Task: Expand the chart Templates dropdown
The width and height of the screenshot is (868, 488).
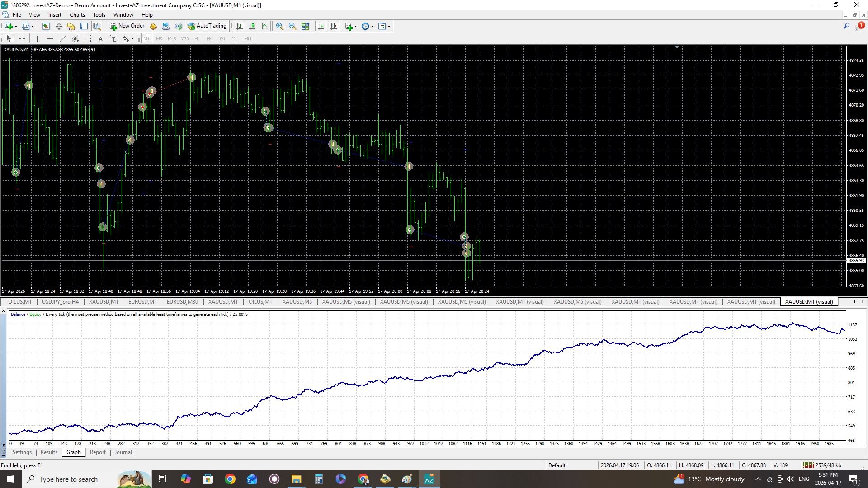Action: click(x=389, y=26)
